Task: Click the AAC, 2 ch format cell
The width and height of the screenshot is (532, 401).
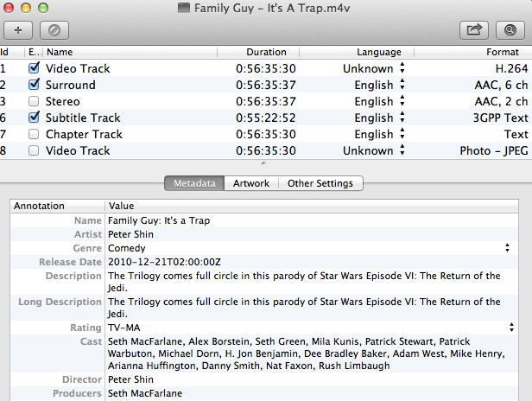Action: point(501,101)
